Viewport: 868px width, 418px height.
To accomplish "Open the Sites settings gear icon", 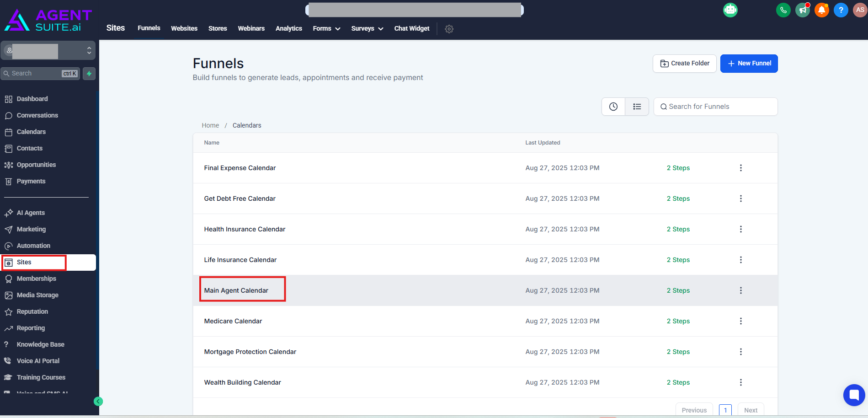I will [449, 29].
